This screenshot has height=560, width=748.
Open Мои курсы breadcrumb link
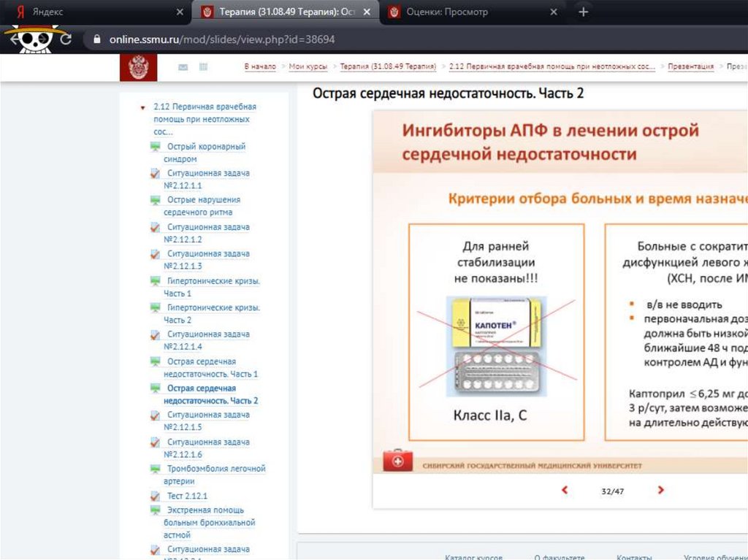click(308, 66)
